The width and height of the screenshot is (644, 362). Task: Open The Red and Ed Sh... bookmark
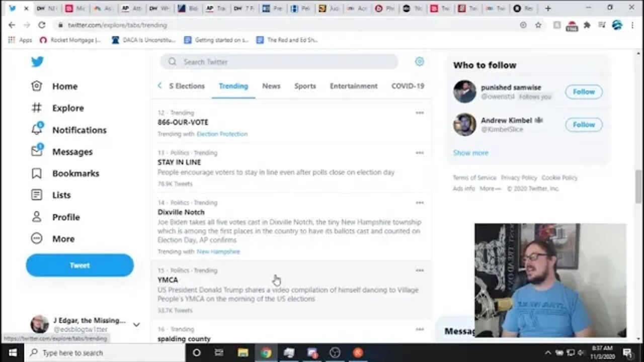click(x=287, y=40)
